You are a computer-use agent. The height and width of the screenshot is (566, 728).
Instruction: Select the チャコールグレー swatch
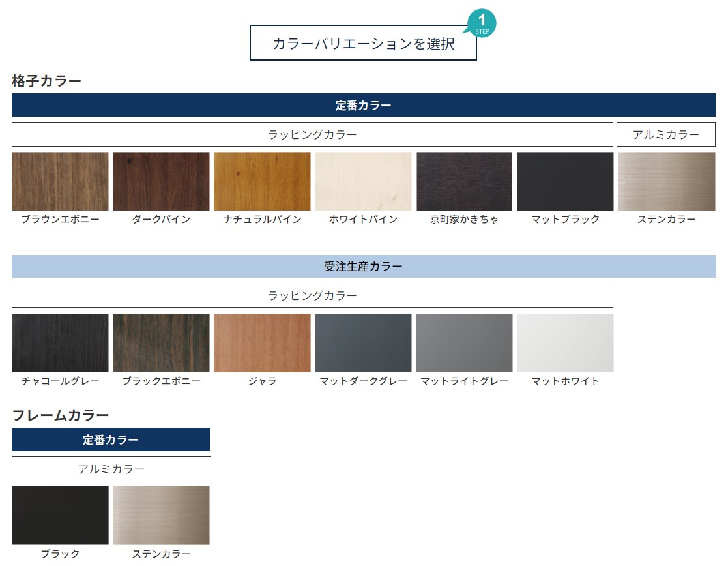[x=60, y=343]
